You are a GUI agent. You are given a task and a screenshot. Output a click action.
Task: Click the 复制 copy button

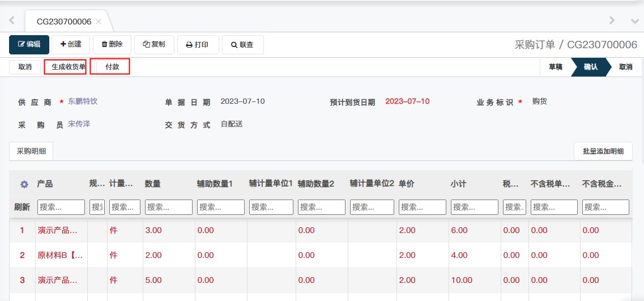click(x=154, y=45)
